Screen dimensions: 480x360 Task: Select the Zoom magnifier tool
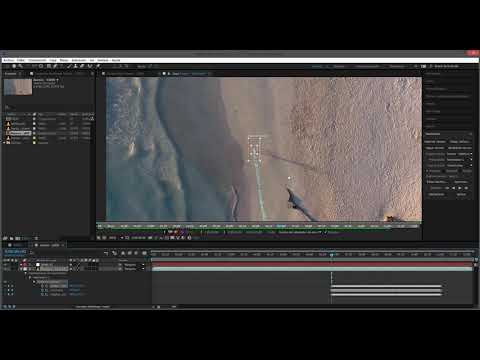(x=20, y=66)
